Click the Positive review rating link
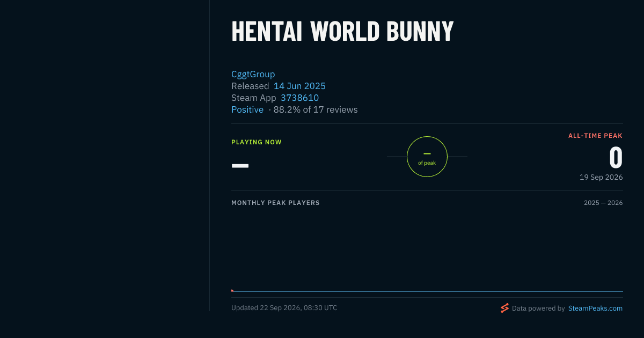This screenshot has width=644, height=338. click(x=247, y=109)
